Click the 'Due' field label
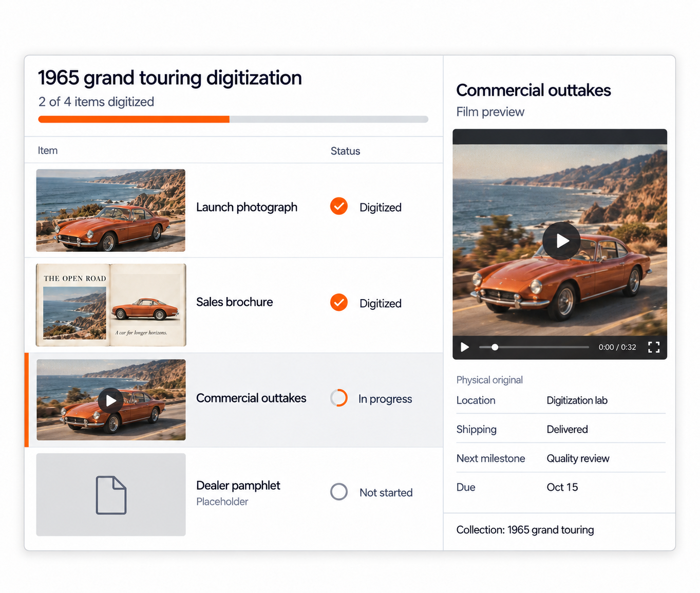This screenshot has width=700, height=593. pos(466,487)
